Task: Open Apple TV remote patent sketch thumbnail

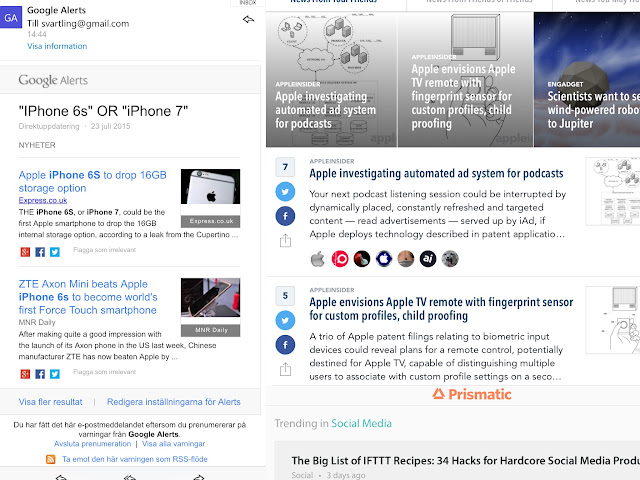Action: [613, 320]
